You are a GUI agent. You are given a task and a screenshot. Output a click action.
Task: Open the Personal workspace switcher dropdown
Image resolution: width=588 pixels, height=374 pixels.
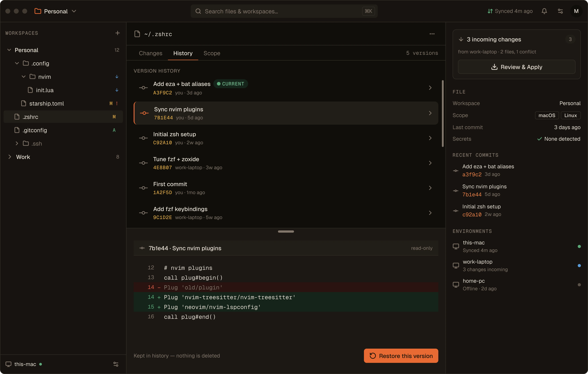click(x=56, y=11)
